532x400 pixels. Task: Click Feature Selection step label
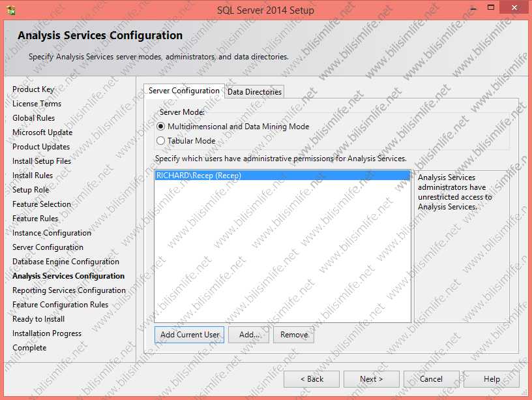(x=42, y=204)
